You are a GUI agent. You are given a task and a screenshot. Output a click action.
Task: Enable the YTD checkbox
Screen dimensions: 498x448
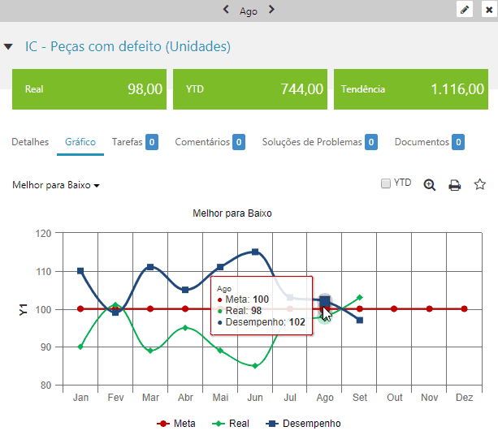click(386, 183)
